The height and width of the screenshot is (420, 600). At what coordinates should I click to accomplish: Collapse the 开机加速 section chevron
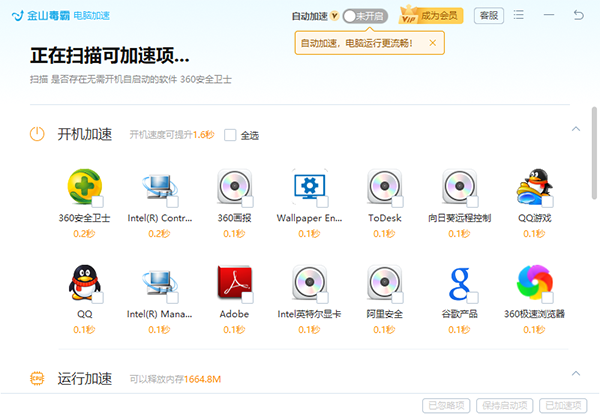pos(576,129)
